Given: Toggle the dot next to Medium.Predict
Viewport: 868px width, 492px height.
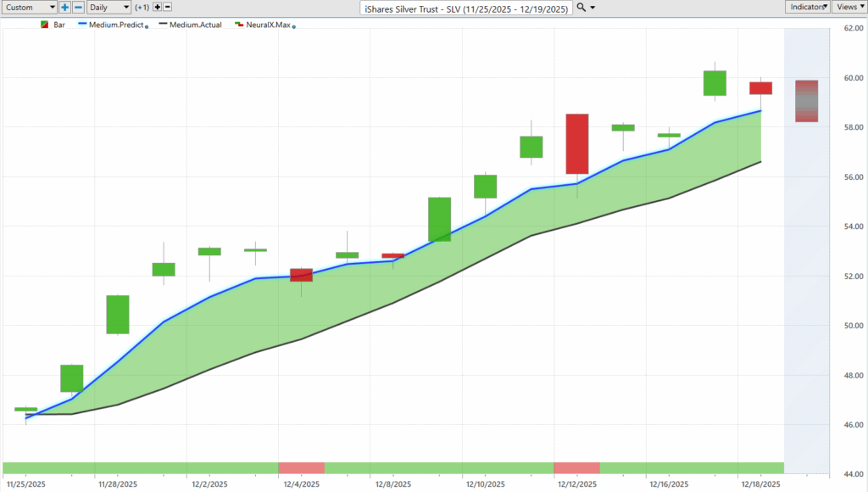Looking at the screenshot, I should 145,26.
